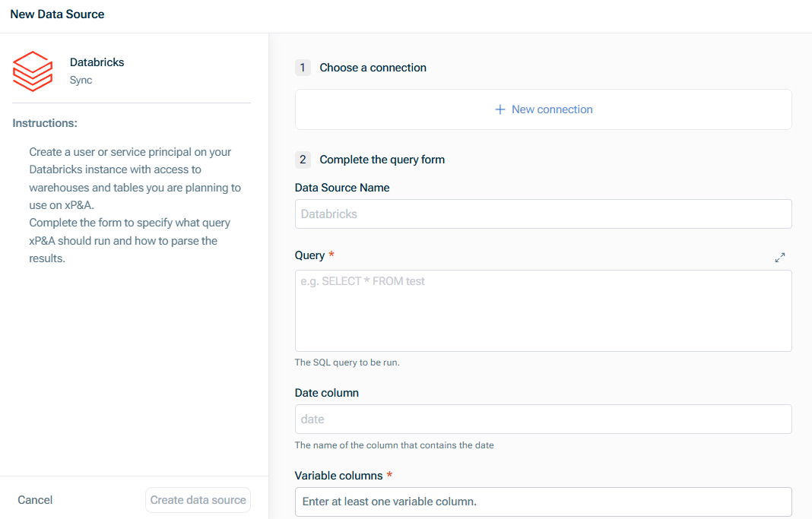812x519 pixels.
Task: Click the red asterisk beside Variable columns
Action: tap(389, 475)
